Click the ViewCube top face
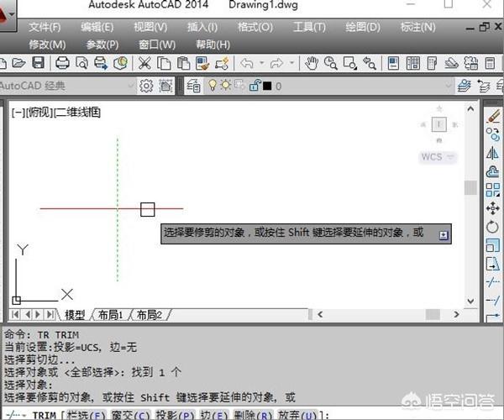The height and width of the screenshot is (420, 504). [x=439, y=124]
